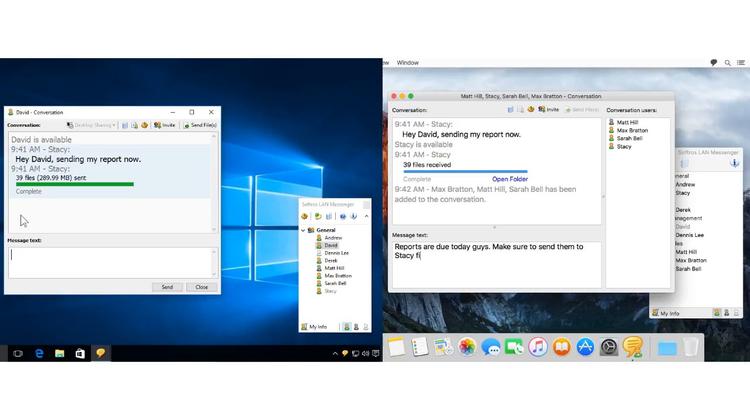Open the Window menu in the Mac menu bar
This screenshot has width=750, height=420.
[408, 62]
